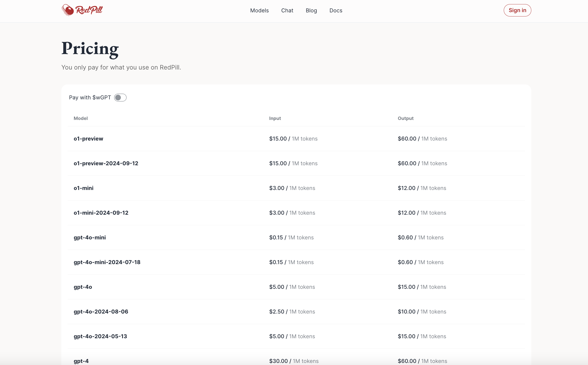Click the Pricing page heading
Viewport: 588px width, 365px height.
click(x=90, y=49)
